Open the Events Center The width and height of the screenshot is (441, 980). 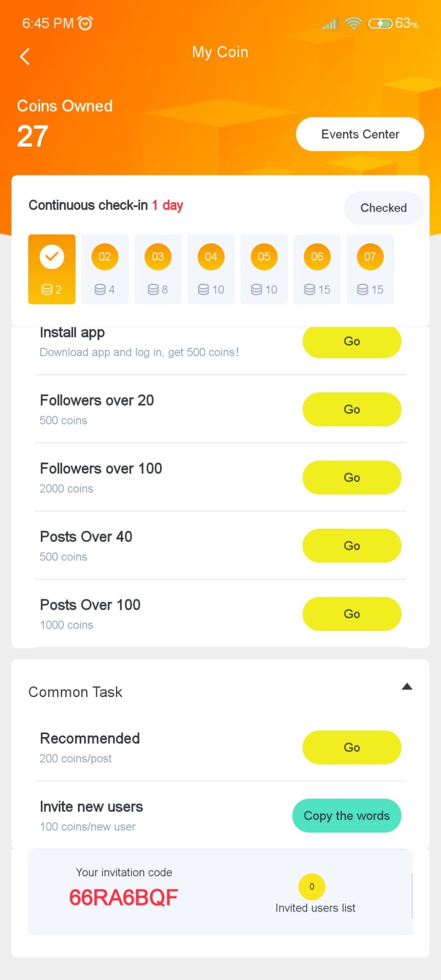click(360, 134)
